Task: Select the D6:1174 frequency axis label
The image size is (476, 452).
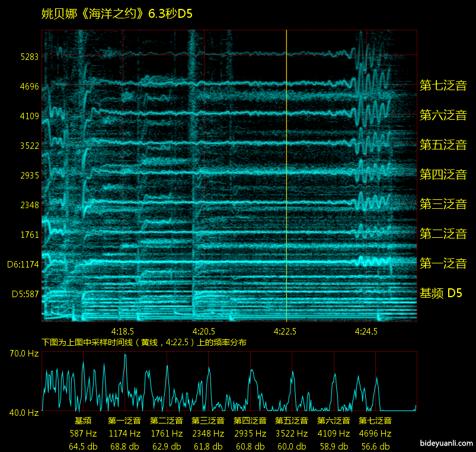Action: tap(23, 264)
